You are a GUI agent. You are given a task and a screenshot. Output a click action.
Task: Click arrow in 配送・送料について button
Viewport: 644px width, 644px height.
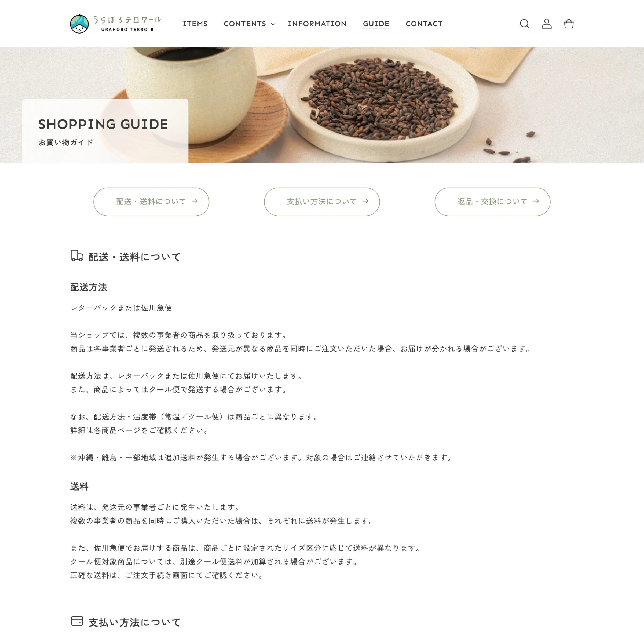pos(195,201)
